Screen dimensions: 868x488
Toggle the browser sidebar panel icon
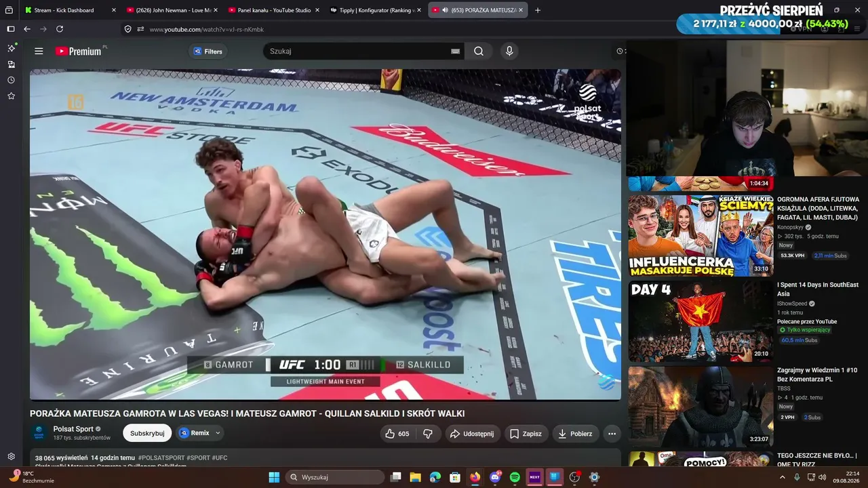[10, 29]
